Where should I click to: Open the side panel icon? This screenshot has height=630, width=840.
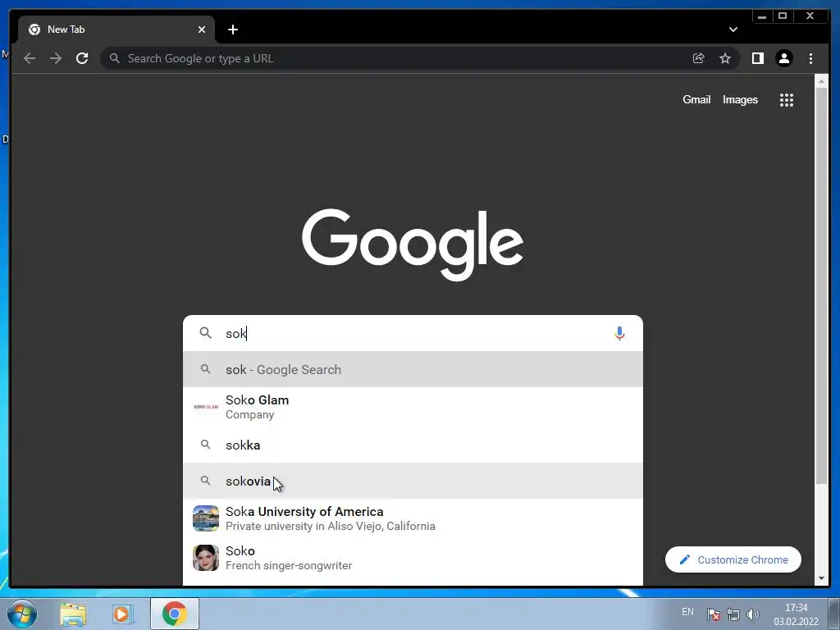point(757,58)
